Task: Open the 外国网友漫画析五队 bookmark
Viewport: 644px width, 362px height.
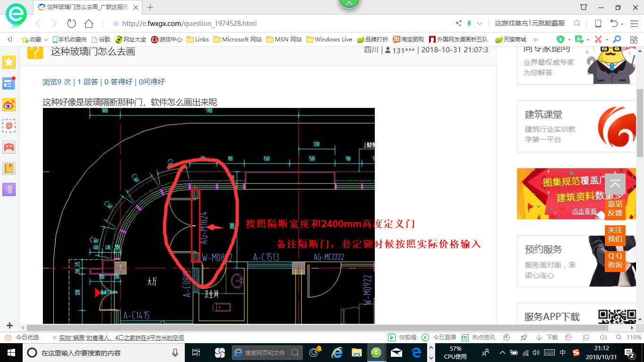Action: [458, 40]
